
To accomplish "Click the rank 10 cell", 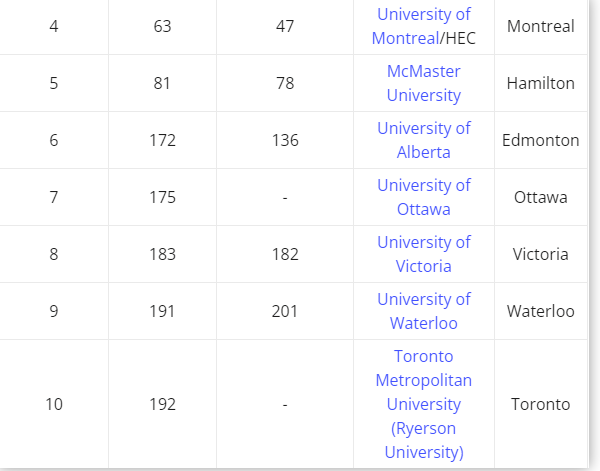I will (x=54, y=404).
